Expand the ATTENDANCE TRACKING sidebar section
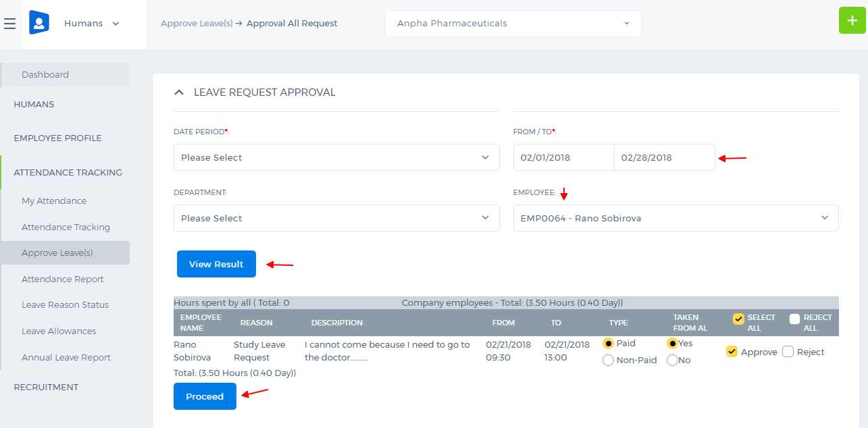 point(68,173)
